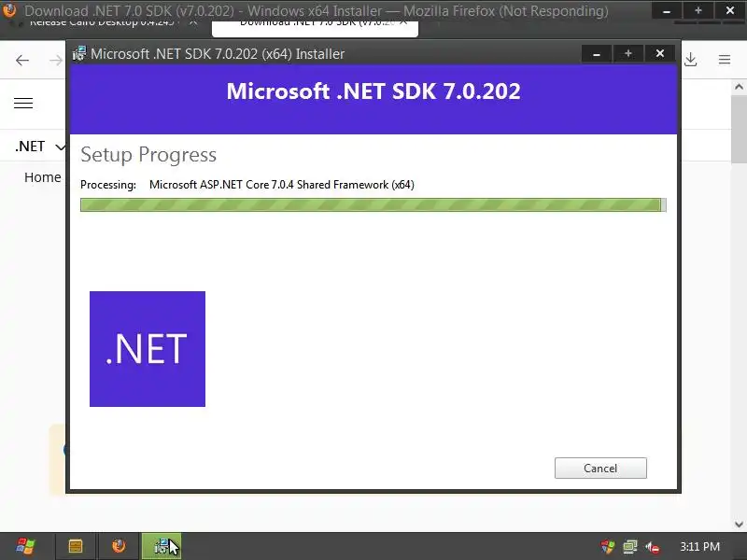747x560 pixels.
Task: Click the .NET logo image in installer
Action: (x=148, y=349)
